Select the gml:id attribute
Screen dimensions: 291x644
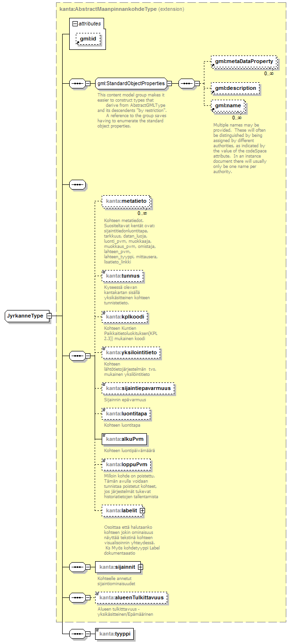click(x=88, y=39)
